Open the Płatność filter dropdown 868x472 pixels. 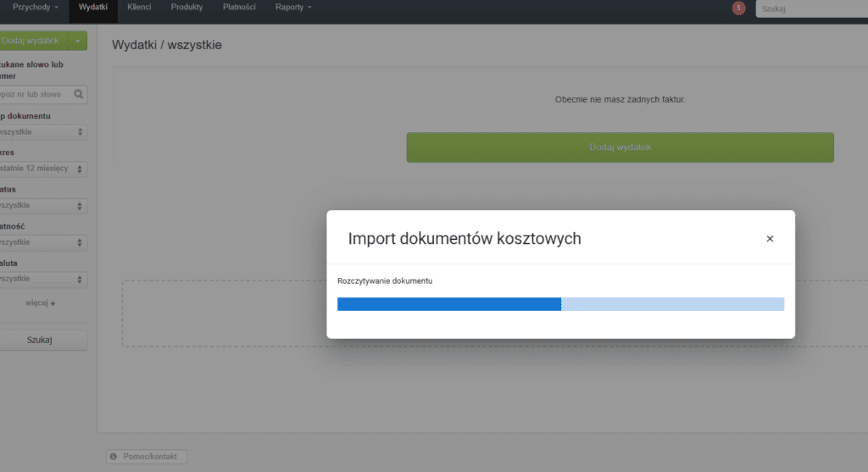coord(42,242)
